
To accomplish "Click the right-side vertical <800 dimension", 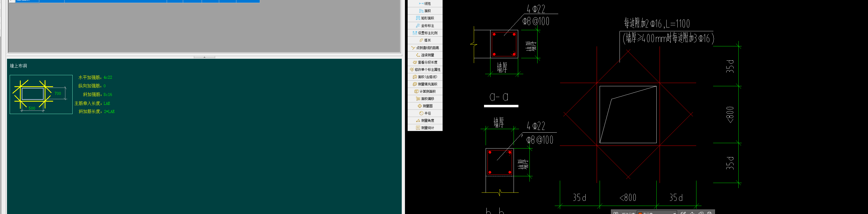I will (730, 115).
